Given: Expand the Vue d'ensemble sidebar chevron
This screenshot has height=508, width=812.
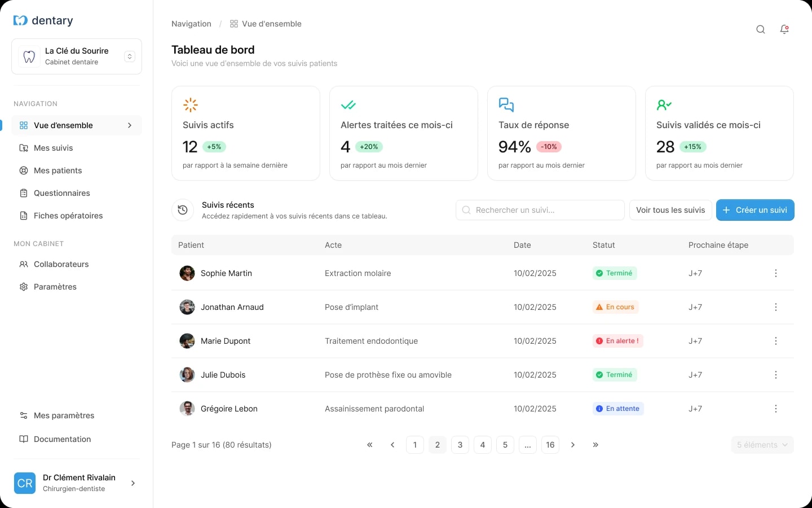Looking at the screenshot, I should [130, 125].
